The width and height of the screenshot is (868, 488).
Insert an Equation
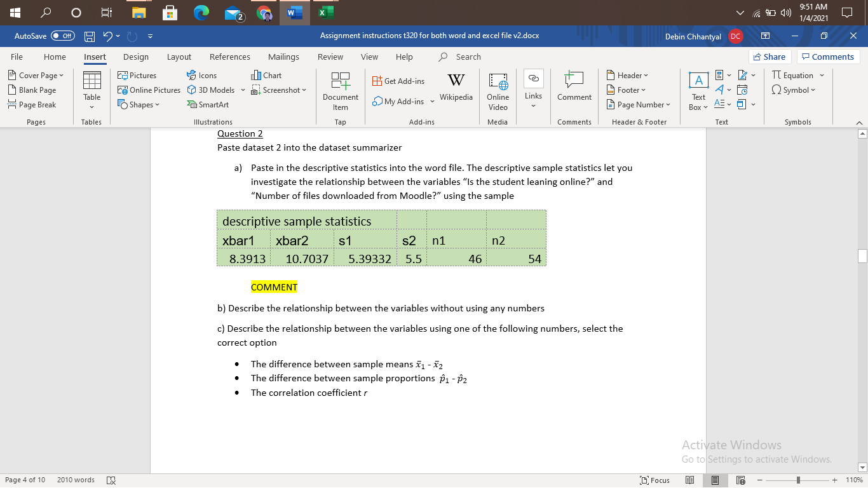(x=794, y=75)
